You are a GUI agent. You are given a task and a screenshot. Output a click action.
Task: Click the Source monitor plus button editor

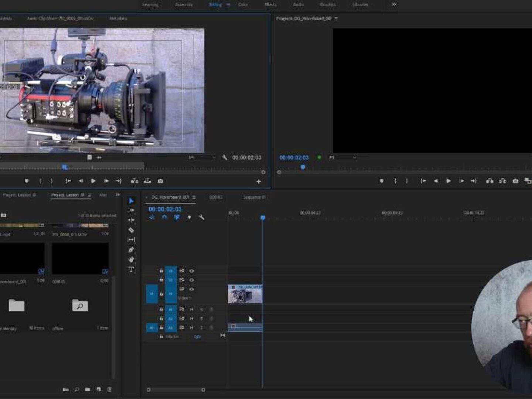(x=259, y=181)
